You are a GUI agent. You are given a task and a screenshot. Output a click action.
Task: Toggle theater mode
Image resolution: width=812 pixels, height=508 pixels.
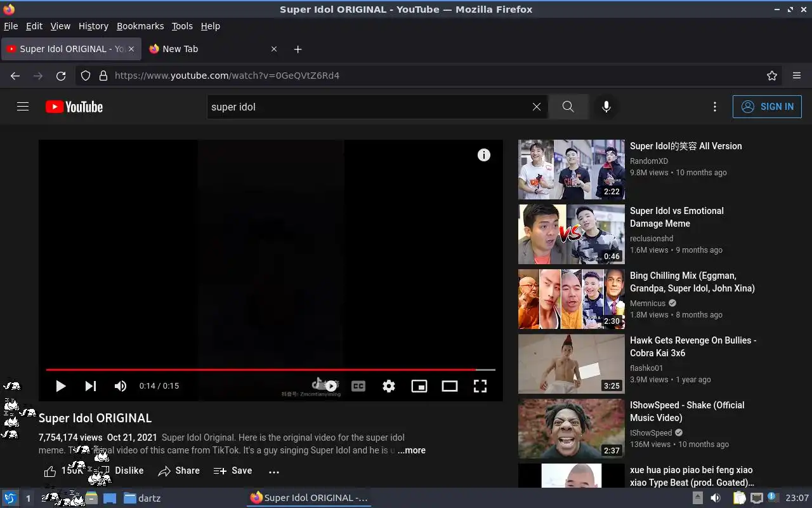tap(450, 385)
